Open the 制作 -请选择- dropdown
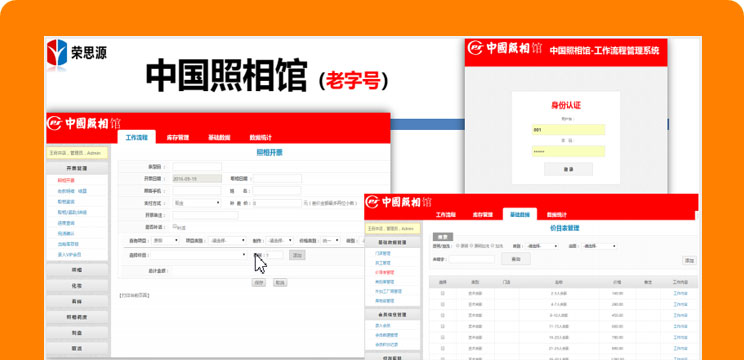This screenshot has height=360, width=744. click(279, 240)
